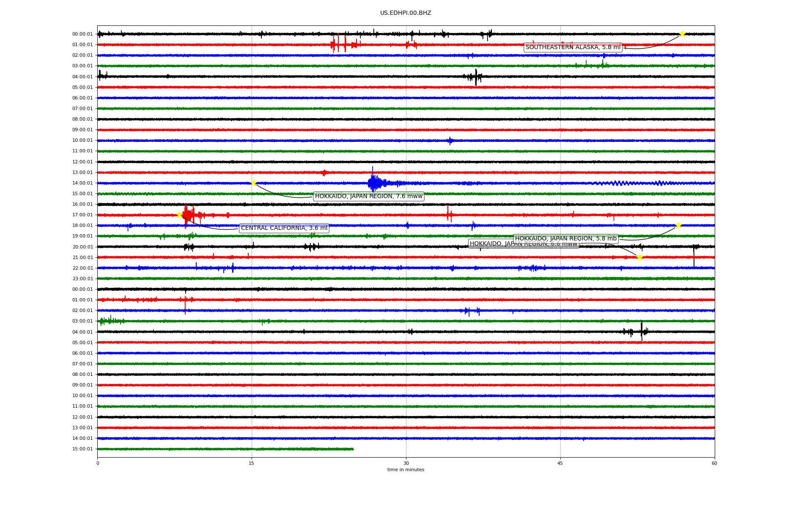The width and height of the screenshot is (812, 508).
Task: Click the HOKKAIDO, JAPAN REGION, 7.6 mww label
Action: (x=368, y=196)
